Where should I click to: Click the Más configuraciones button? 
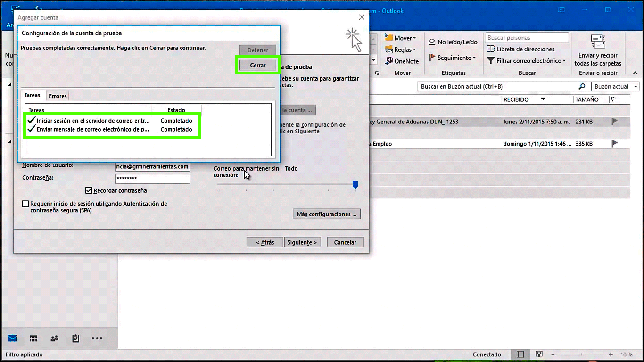(327, 214)
